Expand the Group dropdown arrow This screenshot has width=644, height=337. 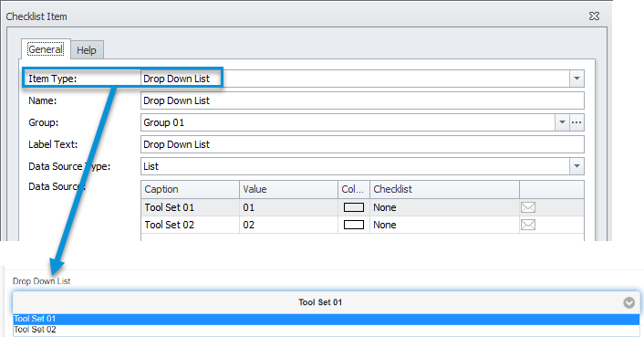(562, 122)
